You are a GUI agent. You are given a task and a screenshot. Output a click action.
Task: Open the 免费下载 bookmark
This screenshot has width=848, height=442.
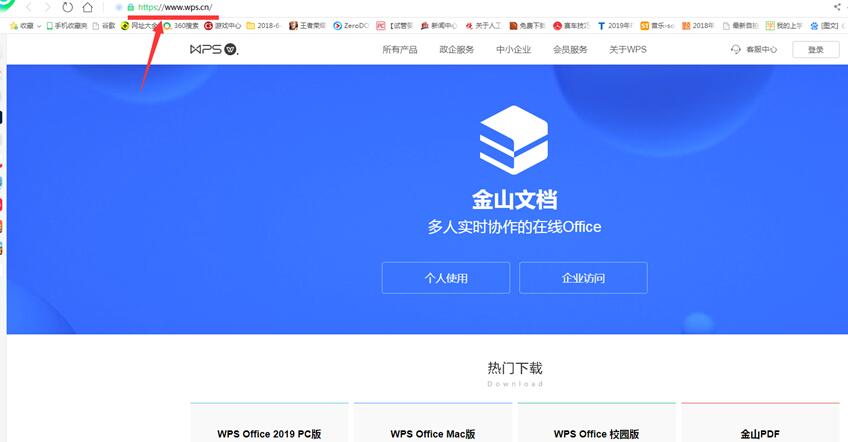tap(527, 25)
